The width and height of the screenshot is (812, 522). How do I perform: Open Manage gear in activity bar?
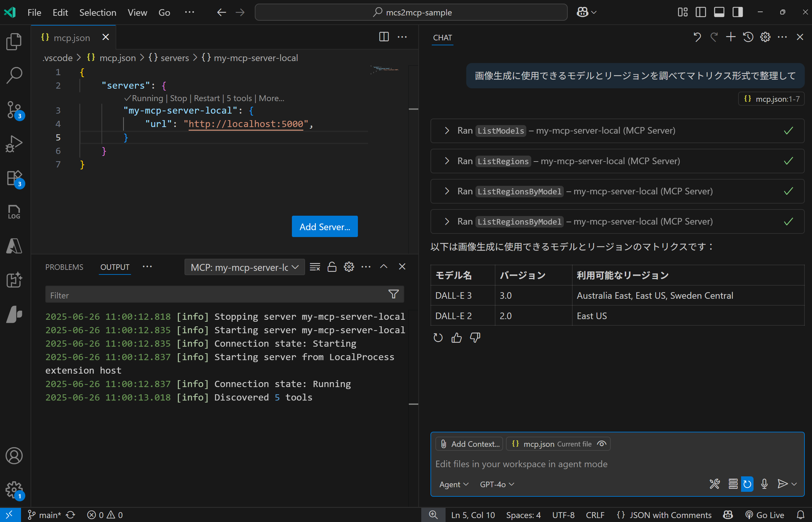(x=14, y=490)
